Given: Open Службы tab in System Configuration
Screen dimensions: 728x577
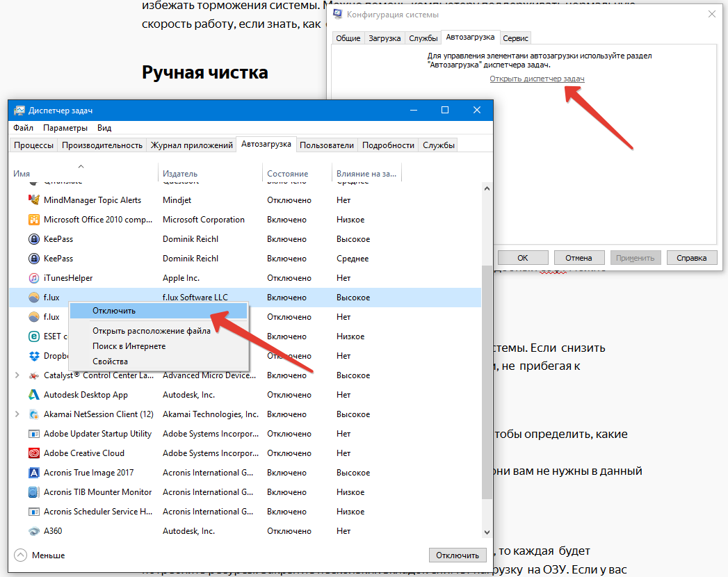Looking at the screenshot, I should click(423, 38).
